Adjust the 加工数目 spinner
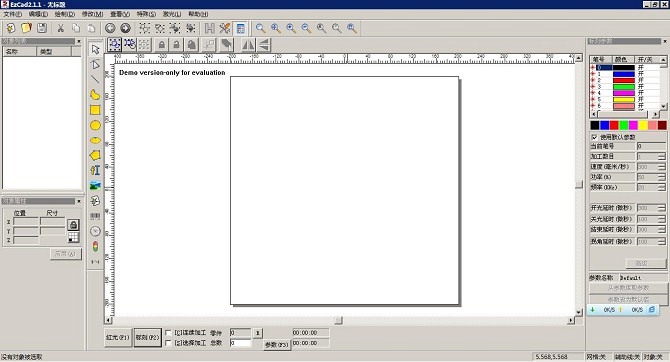This screenshot has width=670, height=362. click(662, 156)
